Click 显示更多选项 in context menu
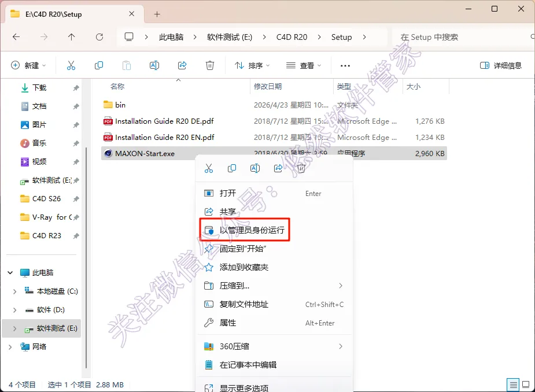 [274, 387]
